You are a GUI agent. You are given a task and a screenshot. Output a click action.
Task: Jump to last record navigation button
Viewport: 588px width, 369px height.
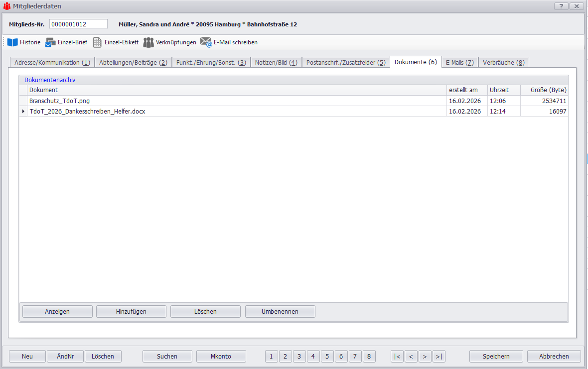point(439,356)
